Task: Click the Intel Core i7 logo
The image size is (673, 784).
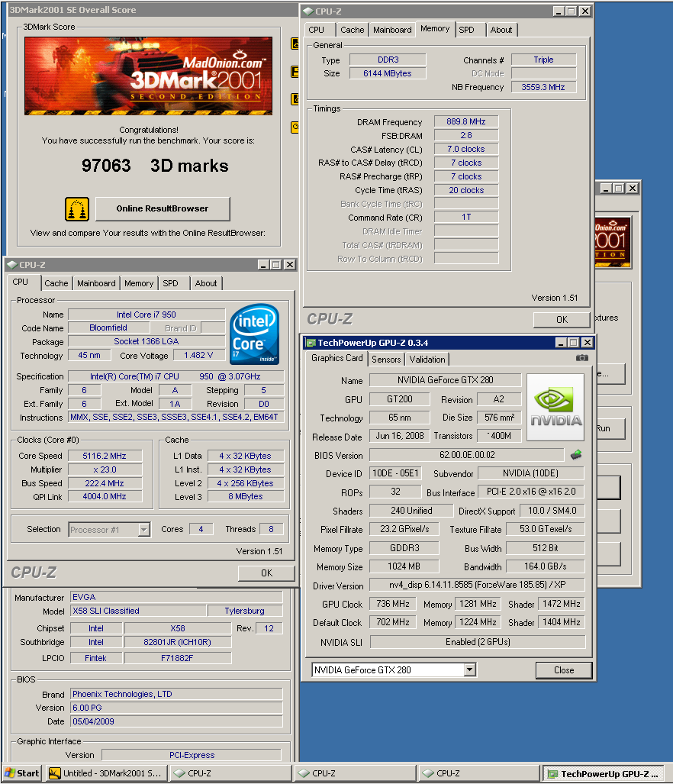Action: click(254, 334)
